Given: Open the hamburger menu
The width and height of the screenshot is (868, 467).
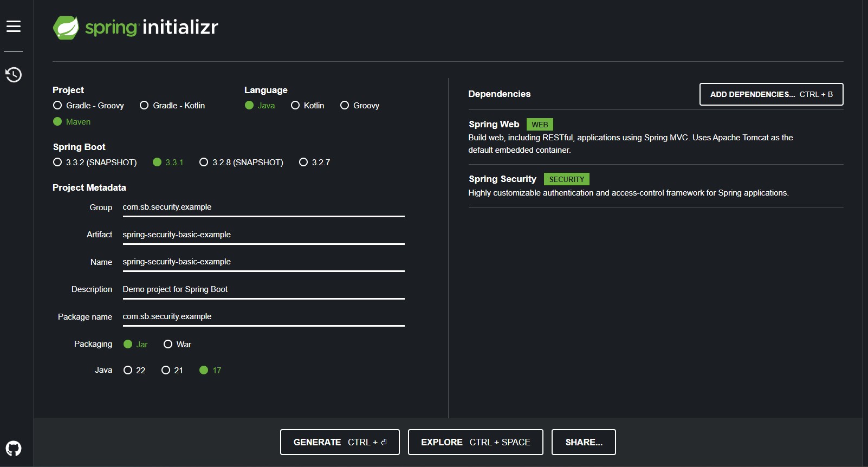Looking at the screenshot, I should (14, 26).
